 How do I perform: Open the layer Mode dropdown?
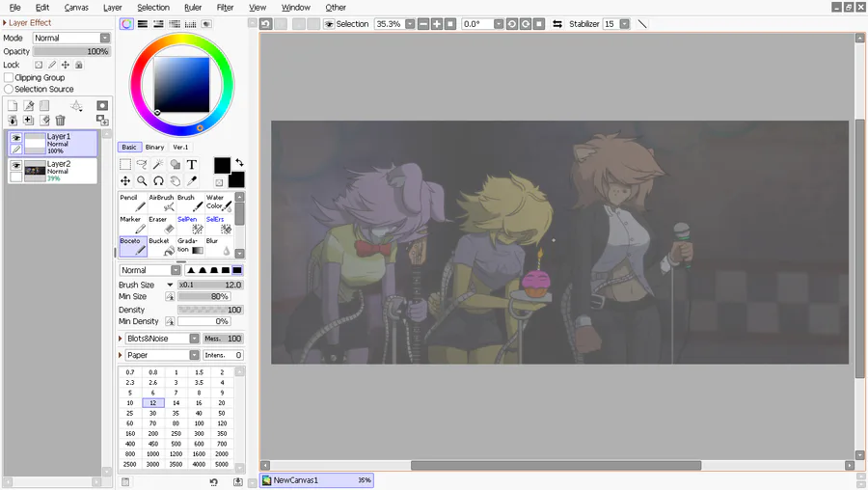[x=71, y=38]
